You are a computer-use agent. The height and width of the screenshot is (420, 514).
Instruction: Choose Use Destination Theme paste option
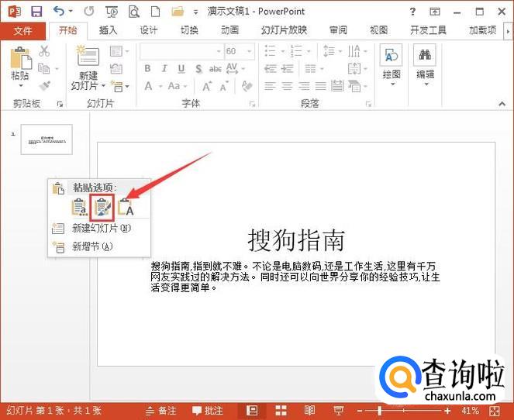(x=79, y=207)
